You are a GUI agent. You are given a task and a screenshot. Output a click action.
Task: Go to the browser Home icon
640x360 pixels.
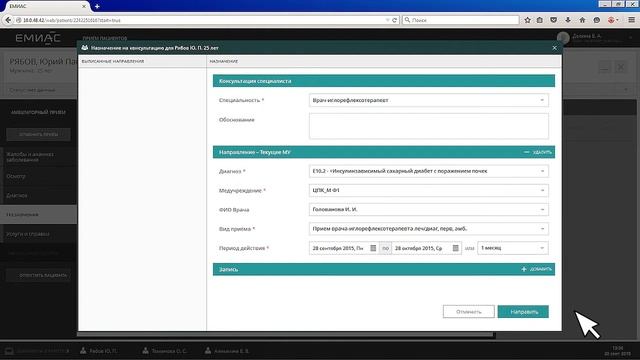[x=582, y=20]
